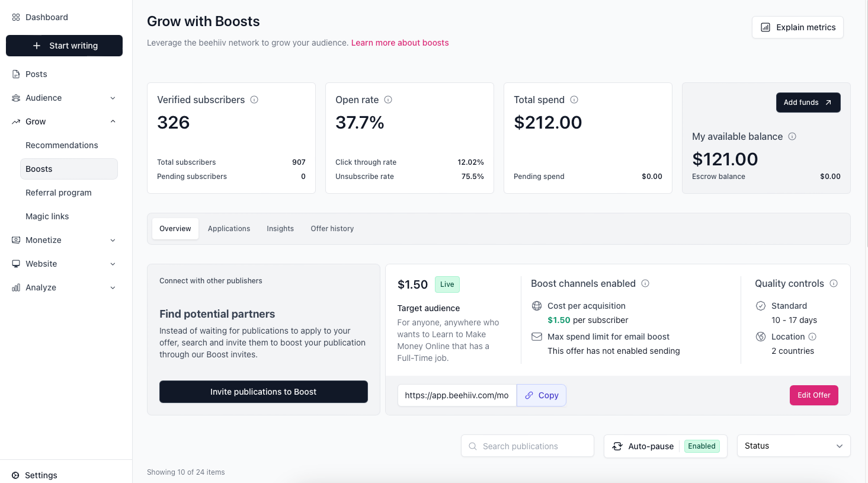This screenshot has height=483, width=868.
Task: Click Add funds button
Action: 808,103
